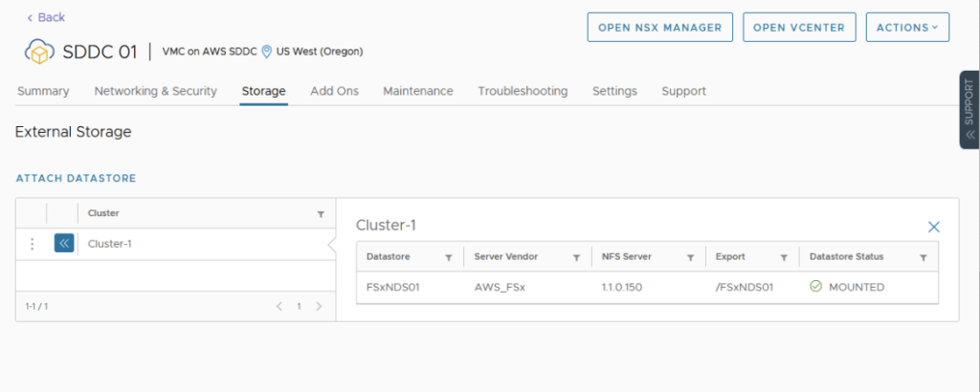Image resolution: width=980 pixels, height=392 pixels.
Task: Go to the Add Ons tab
Action: (334, 91)
